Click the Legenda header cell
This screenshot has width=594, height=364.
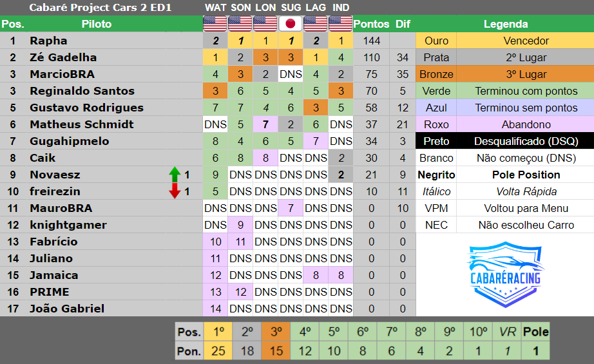pyautogui.click(x=505, y=24)
